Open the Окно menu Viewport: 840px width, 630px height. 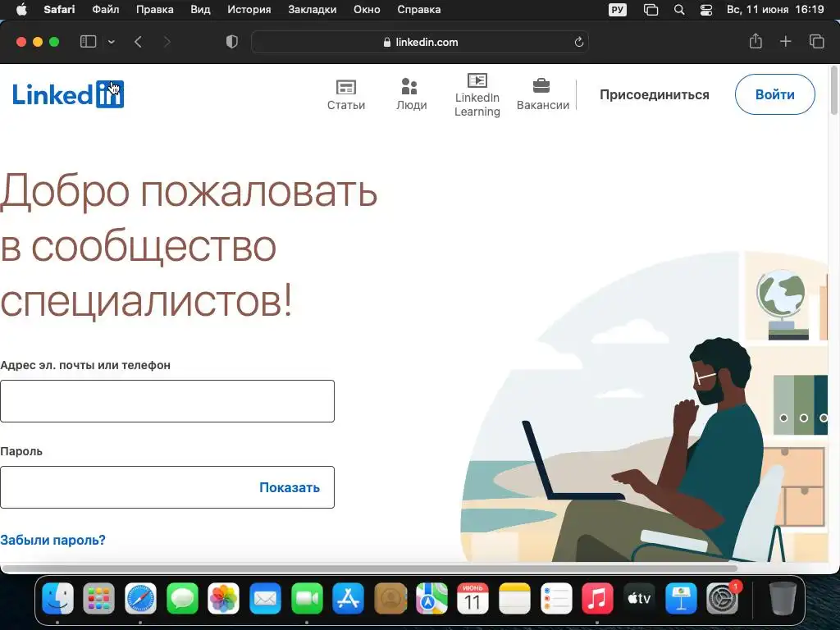pos(367,10)
